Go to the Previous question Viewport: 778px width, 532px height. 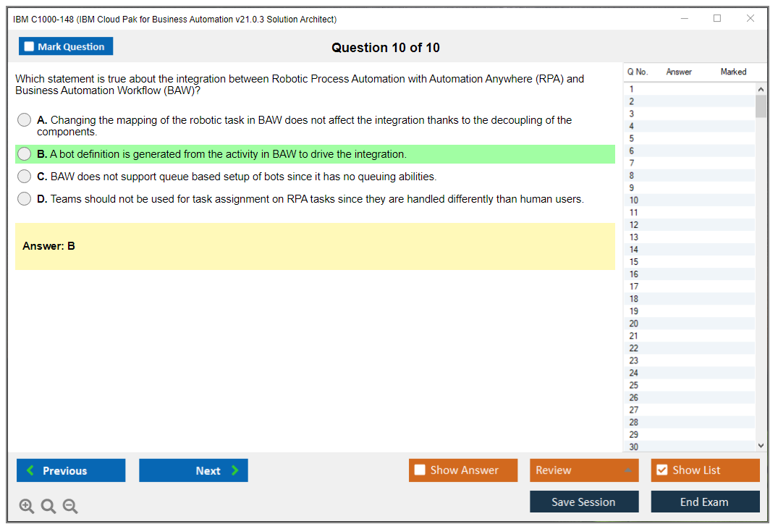(71, 470)
